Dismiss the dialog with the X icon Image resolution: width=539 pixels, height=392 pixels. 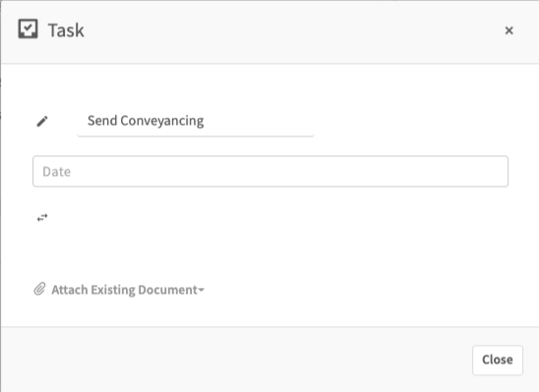tap(509, 30)
